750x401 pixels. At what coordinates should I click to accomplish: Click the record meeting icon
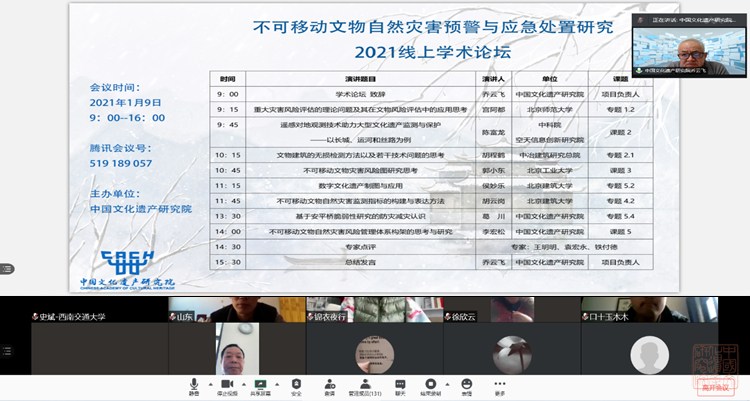432,385
